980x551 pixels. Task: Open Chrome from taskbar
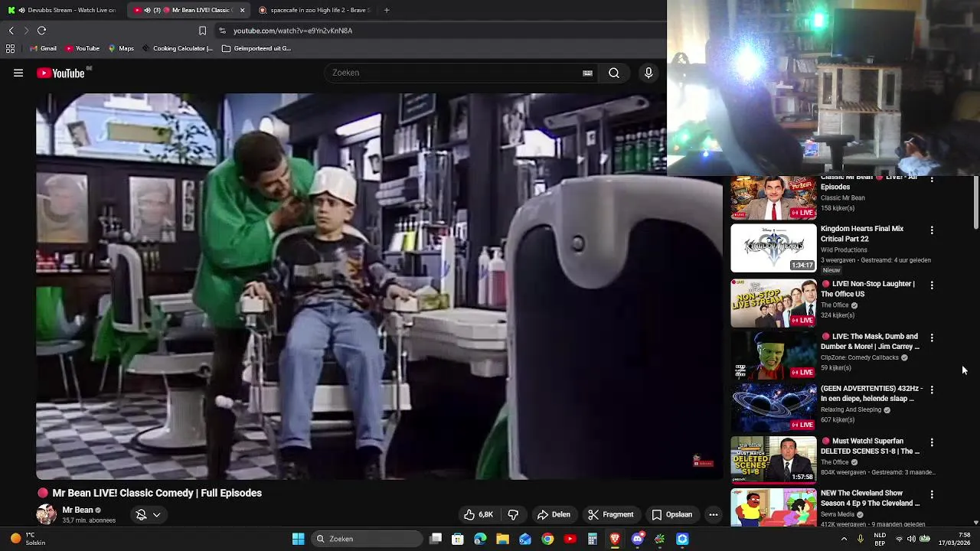547,539
